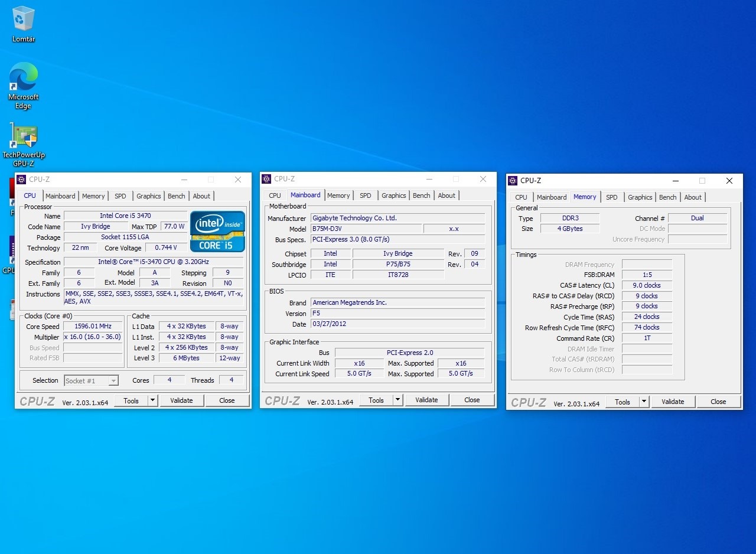Click Close button in the left CPU-Z window
This screenshot has height=554, width=756.
227,400
